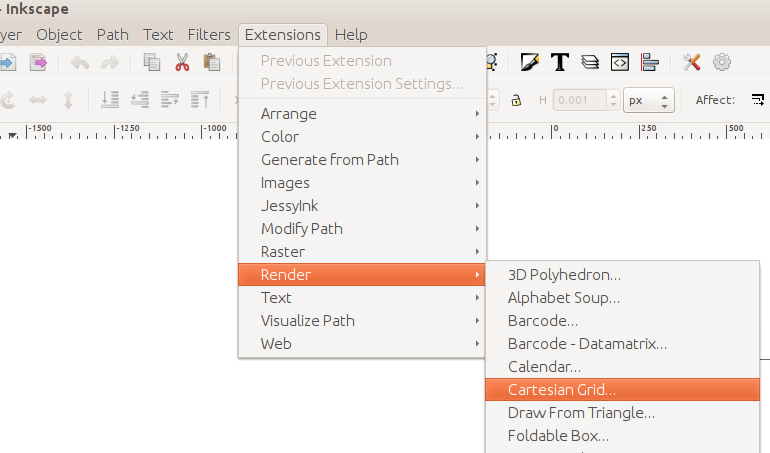Choose Alphabet Soup... from Render submenu

(x=622, y=298)
